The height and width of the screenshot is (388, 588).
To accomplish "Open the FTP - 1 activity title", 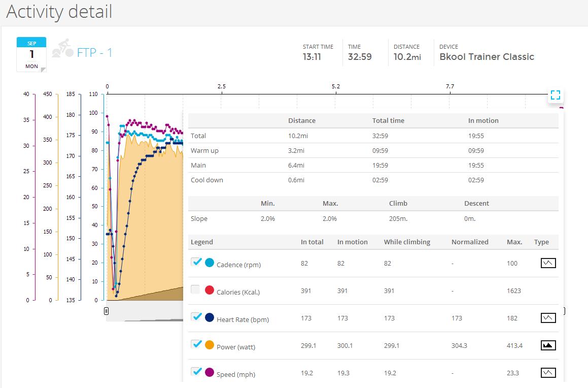I will (94, 52).
